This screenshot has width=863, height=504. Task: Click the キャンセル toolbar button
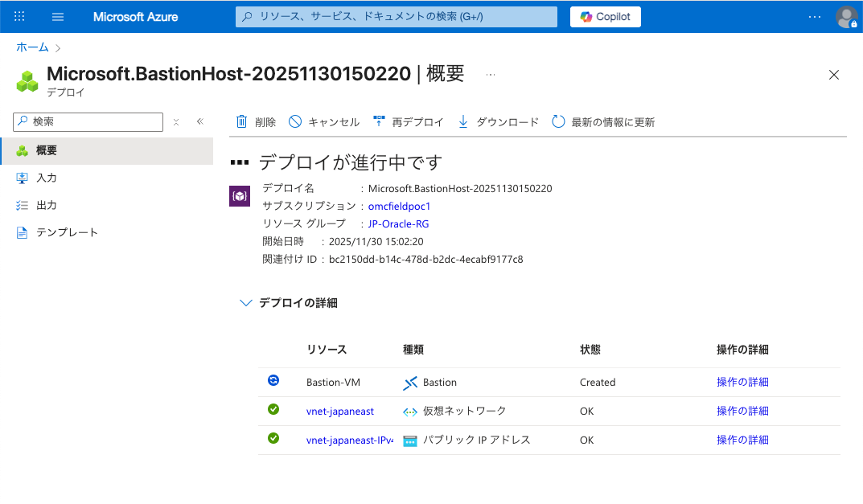[324, 121]
